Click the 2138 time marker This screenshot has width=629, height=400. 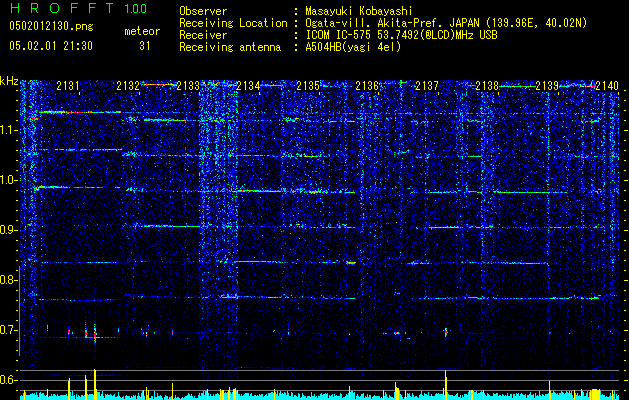point(487,85)
